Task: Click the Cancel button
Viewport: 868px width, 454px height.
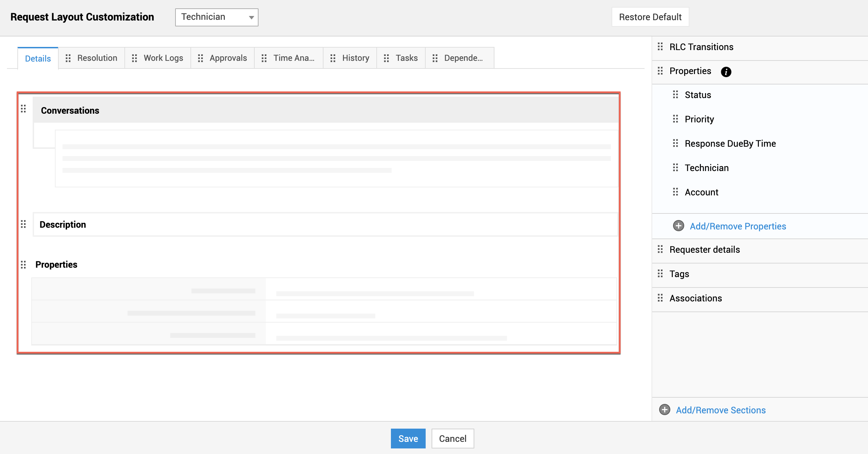Action: (452, 438)
